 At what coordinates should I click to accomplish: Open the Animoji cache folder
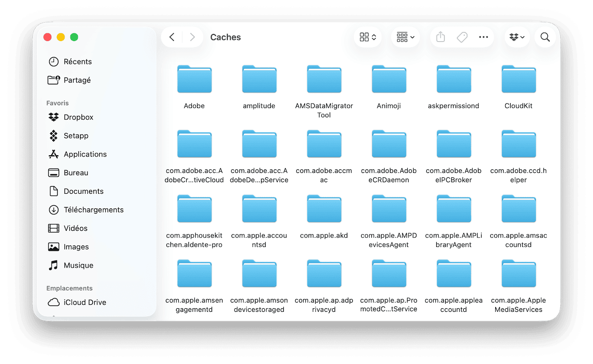coord(389,79)
